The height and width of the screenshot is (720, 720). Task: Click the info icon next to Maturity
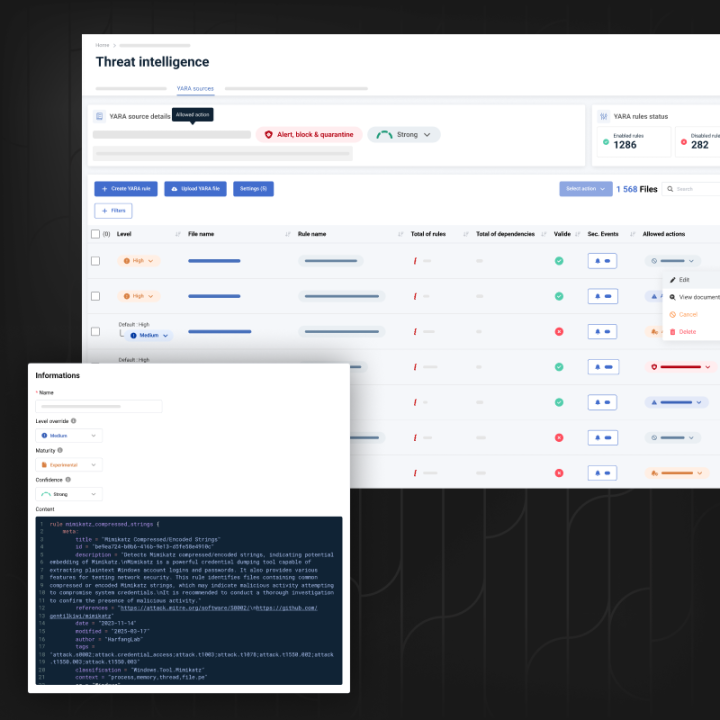click(60, 450)
